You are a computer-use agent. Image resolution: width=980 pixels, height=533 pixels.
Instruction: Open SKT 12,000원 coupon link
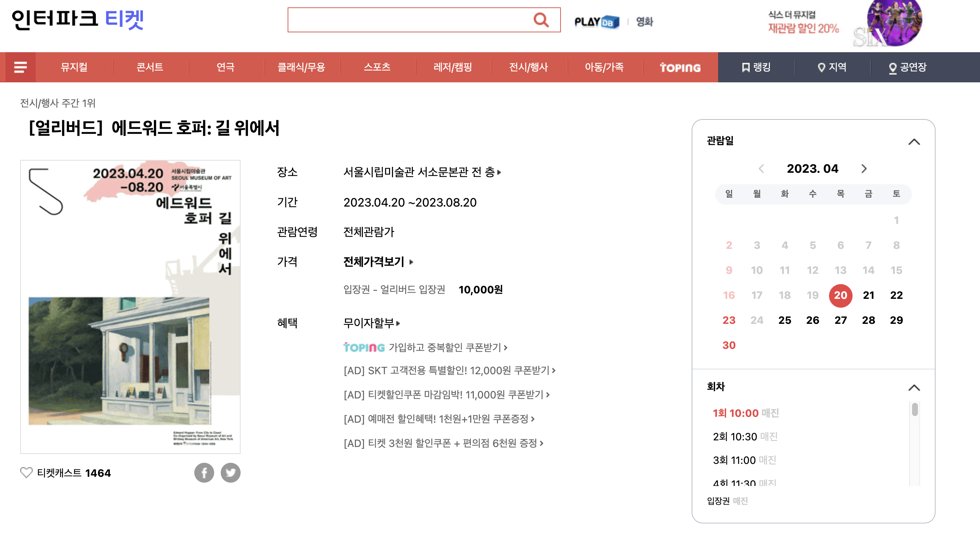[449, 370]
